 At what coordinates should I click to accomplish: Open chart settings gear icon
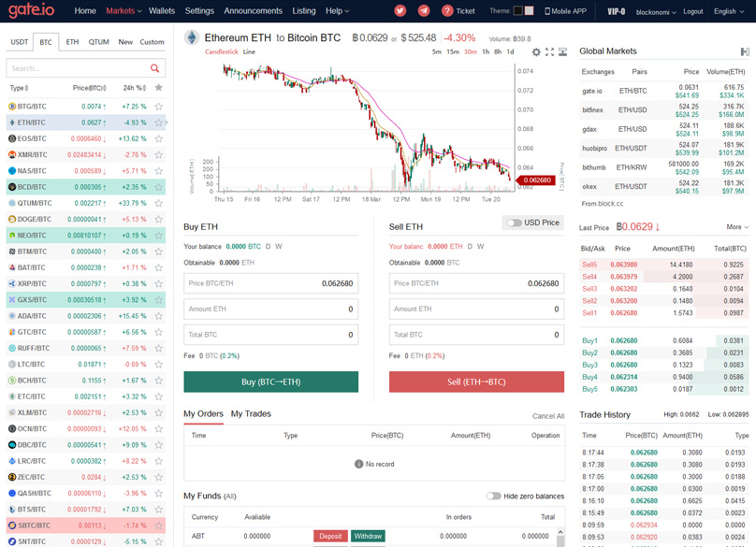pos(536,52)
